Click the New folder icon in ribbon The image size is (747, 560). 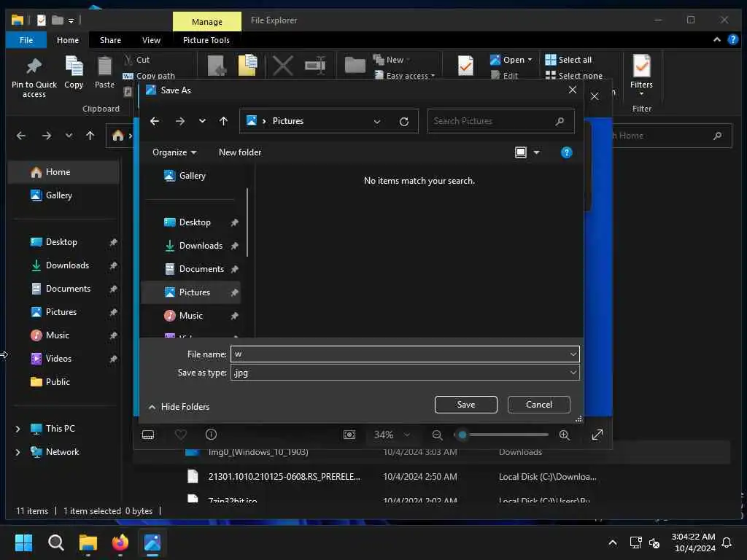[x=355, y=65]
